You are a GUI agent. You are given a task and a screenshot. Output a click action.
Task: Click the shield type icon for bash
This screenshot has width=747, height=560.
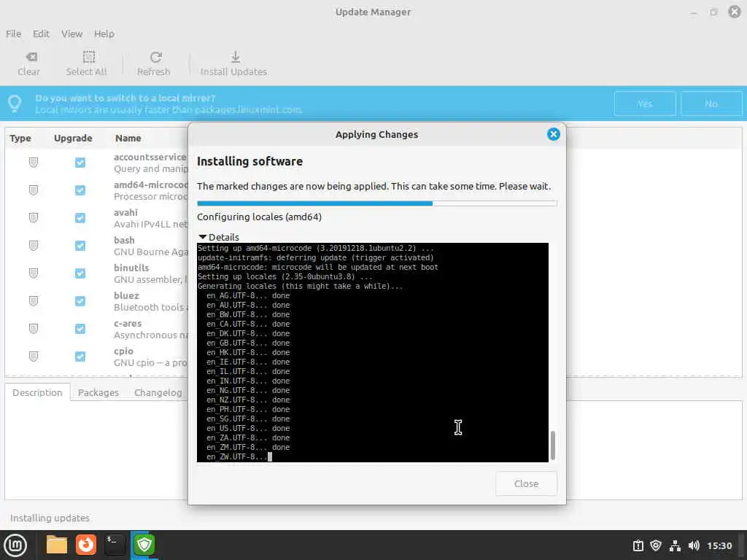pyautogui.click(x=34, y=246)
